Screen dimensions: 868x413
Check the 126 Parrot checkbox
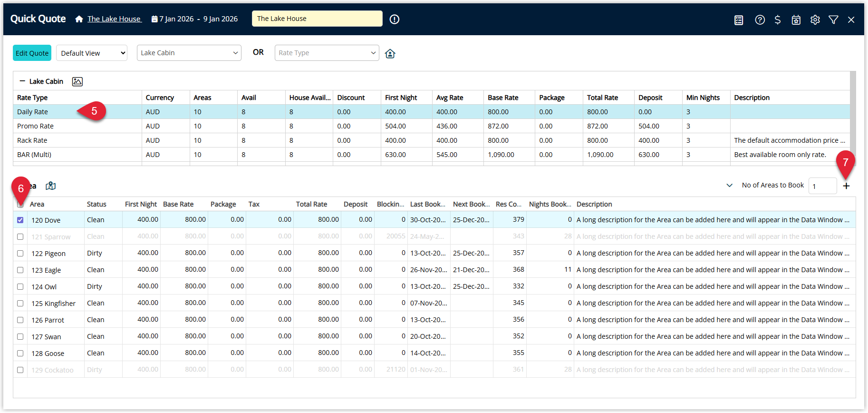click(20, 320)
